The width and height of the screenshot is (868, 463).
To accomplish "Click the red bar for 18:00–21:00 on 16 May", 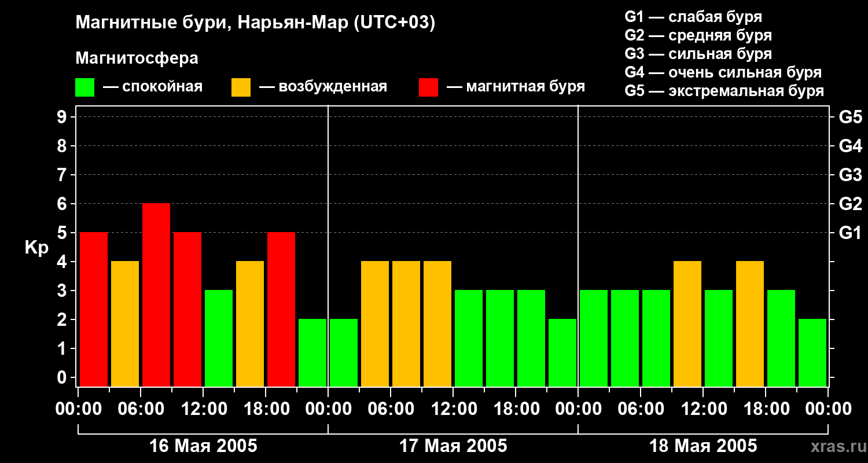I will tap(281, 309).
